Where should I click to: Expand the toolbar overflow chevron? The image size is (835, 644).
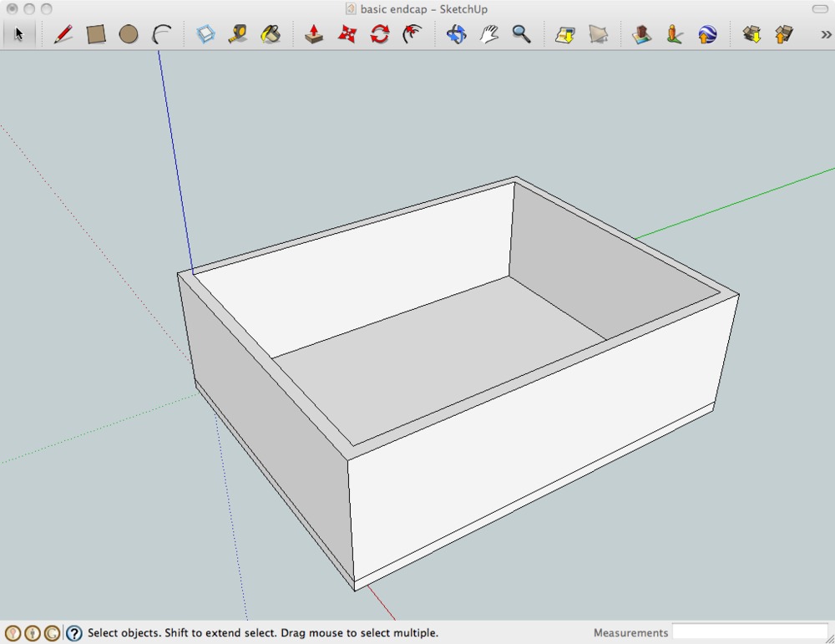(826, 34)
